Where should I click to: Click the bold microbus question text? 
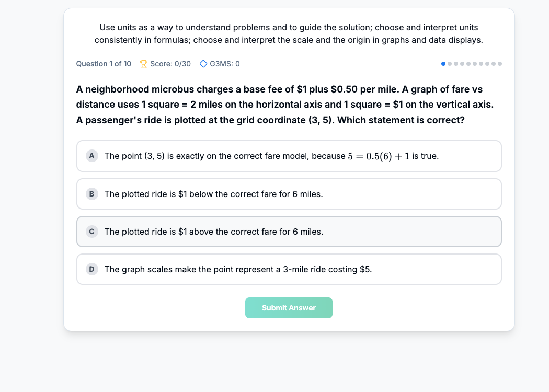[285, 105]
